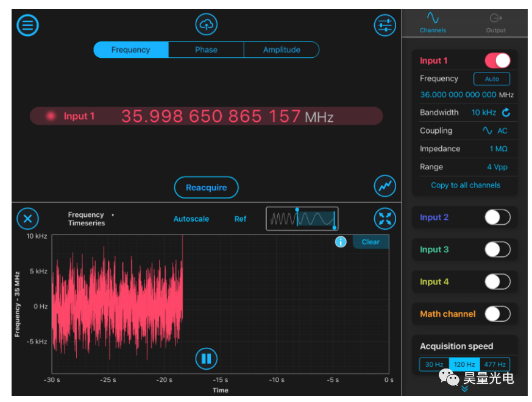Set acquisition speed to 120 Hz
Viewport: 532px width, 402px height.
tap(464, 364)
